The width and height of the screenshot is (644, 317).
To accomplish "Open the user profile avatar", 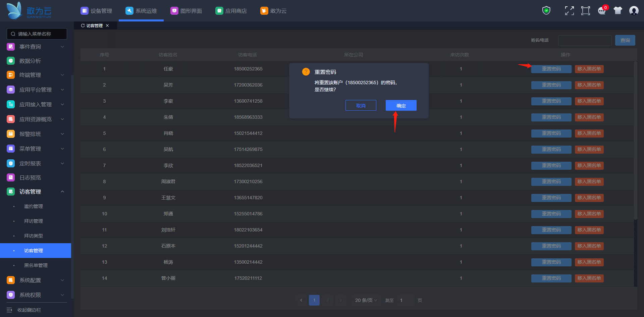I will [634, 11].
